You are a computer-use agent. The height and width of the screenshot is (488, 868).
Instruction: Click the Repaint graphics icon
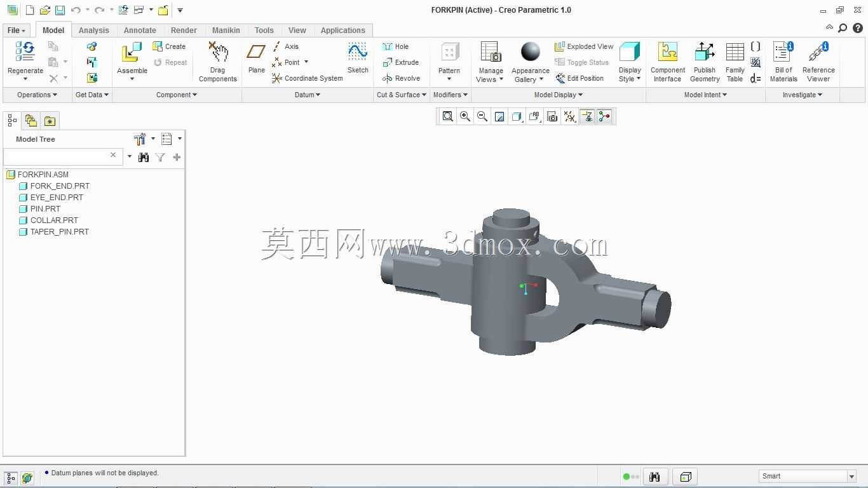pos(499,116)
